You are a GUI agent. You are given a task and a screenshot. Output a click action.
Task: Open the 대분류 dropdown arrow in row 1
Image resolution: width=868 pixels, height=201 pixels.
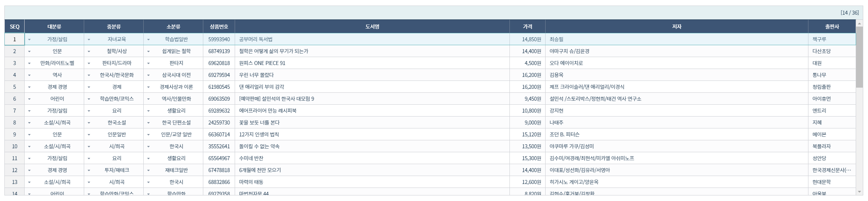pos(29,40)
